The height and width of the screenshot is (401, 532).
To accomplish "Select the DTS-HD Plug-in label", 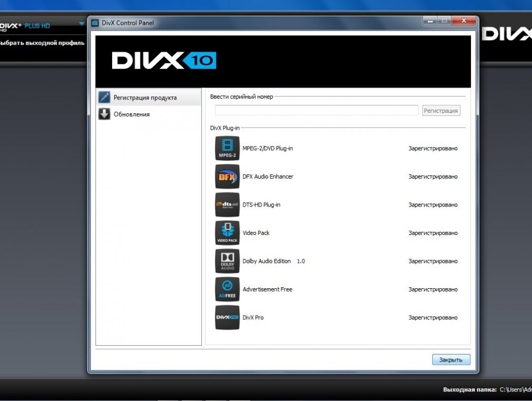I will coord(261,205).
